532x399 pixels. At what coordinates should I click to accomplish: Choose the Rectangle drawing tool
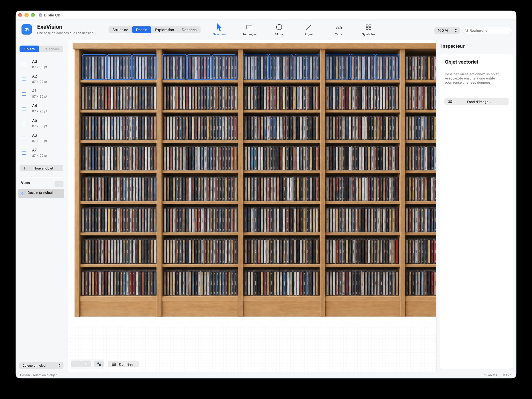tap(249, 30)
